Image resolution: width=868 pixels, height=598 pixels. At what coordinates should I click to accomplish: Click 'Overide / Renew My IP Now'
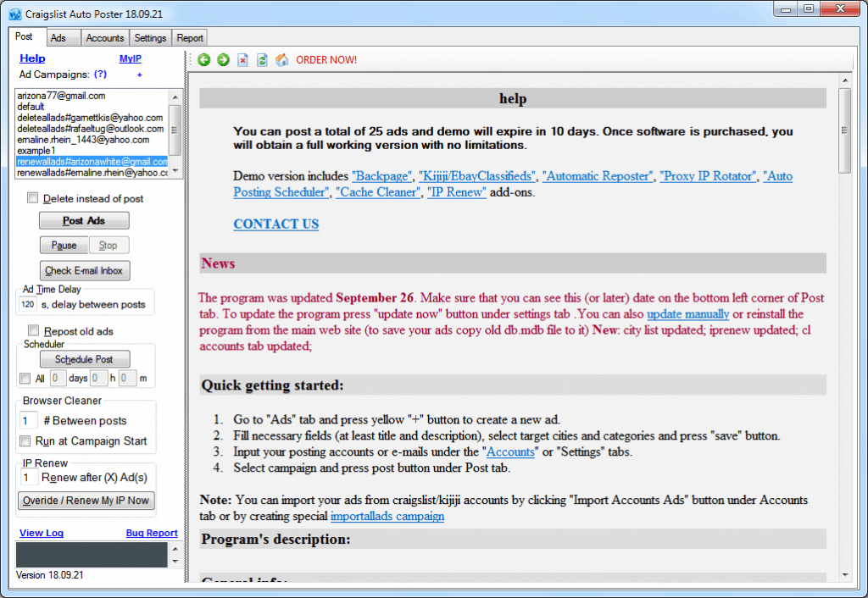pyautogui.click(x=86, y=501)
